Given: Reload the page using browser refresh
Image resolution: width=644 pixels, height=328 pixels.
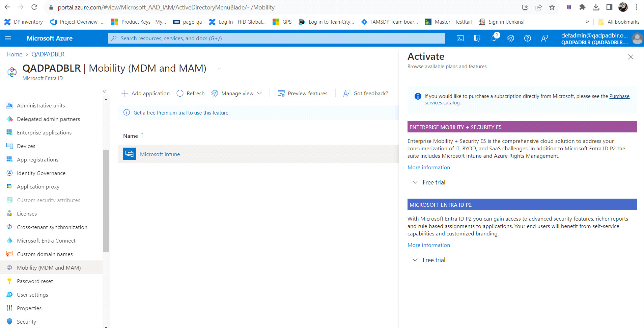Looking at the screenshot, I should click(34, 7).
